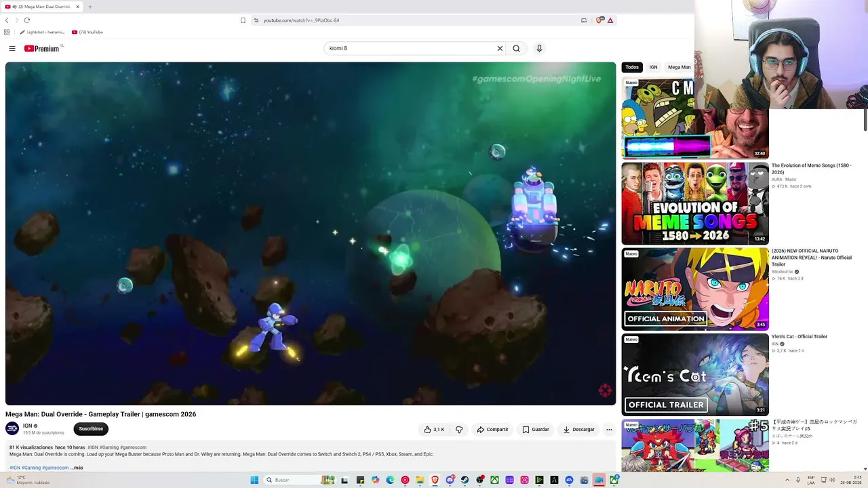The width and height of the screenshot is (868, 488).
Task: Open Brave browser from the taskbar
Action: point(435,480)
